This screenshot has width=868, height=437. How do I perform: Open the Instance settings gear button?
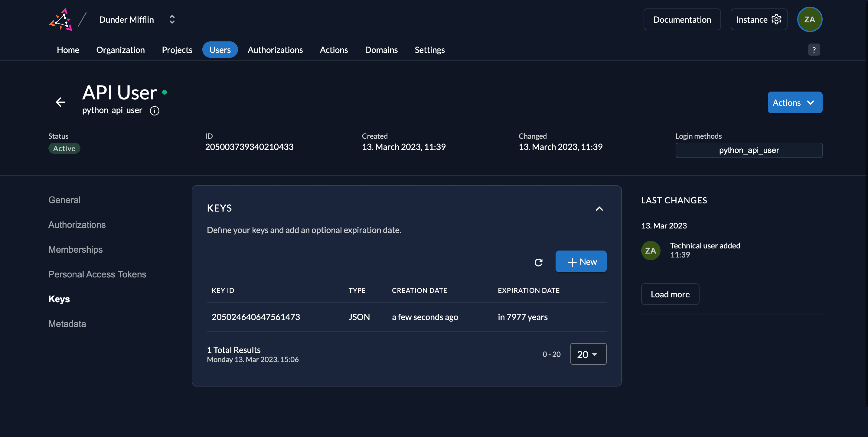point(759,20)
